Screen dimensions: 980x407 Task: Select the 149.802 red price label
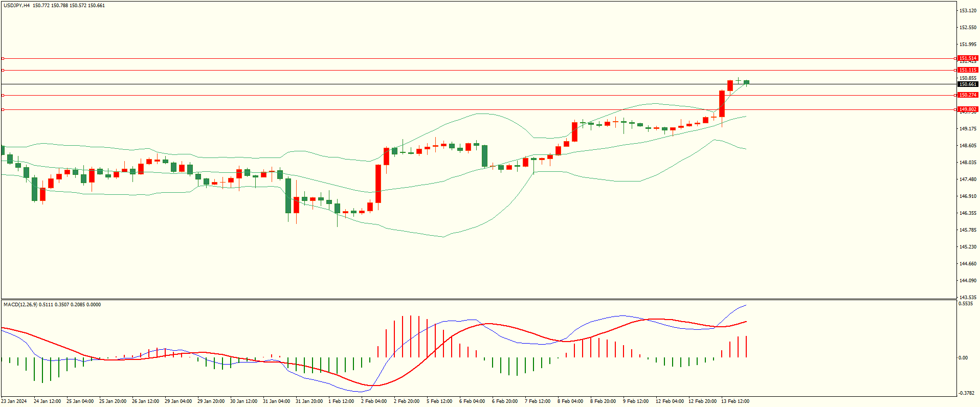(x=968, y=109)
